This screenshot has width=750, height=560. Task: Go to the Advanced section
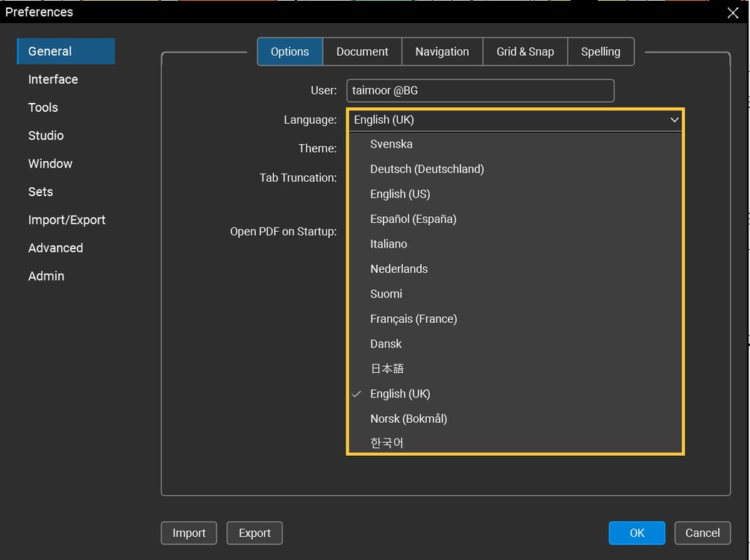coord(55,248)
